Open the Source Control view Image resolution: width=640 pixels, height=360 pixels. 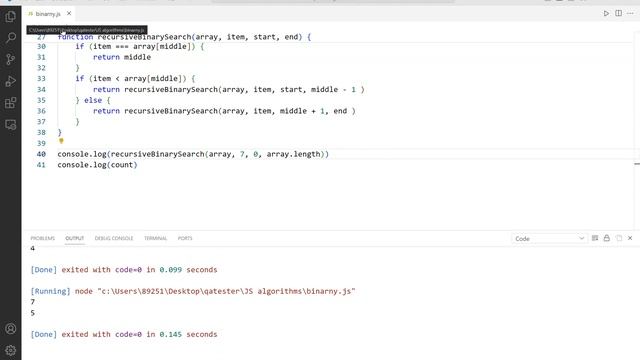pos(11,60)
